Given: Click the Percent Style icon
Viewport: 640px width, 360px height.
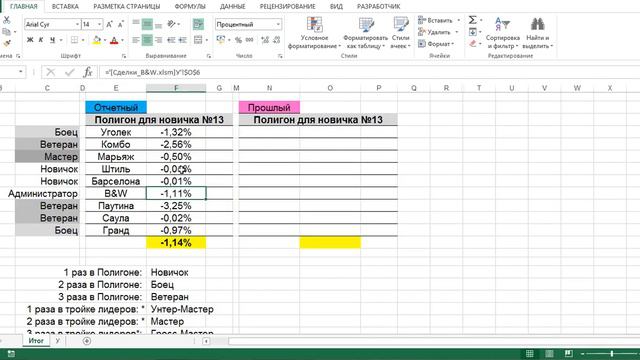Looking at the screenshot, I should pos(238,40).
